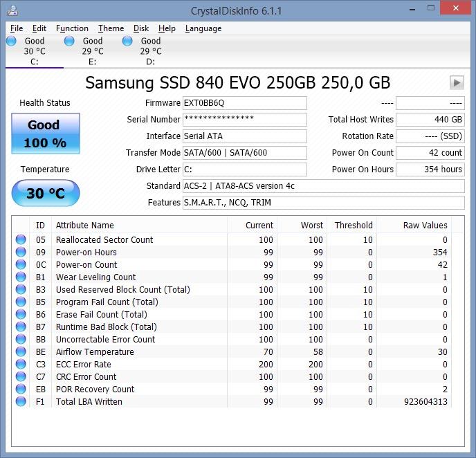
Task: Click the Transfer Mode SATA/600 field
Action: click(x=245, y=153)
